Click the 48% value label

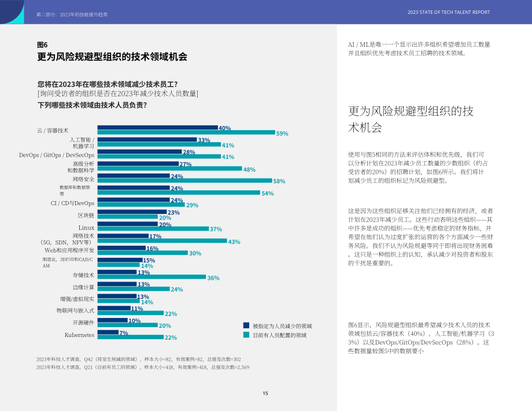249,169
